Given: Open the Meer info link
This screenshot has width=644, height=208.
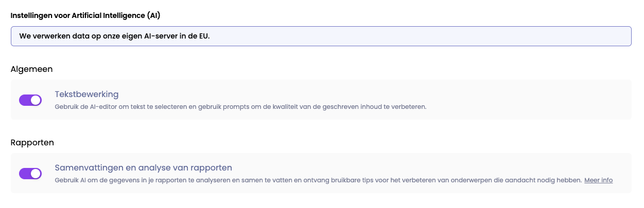Looking at the screenshot, I should tap(598, 180).
